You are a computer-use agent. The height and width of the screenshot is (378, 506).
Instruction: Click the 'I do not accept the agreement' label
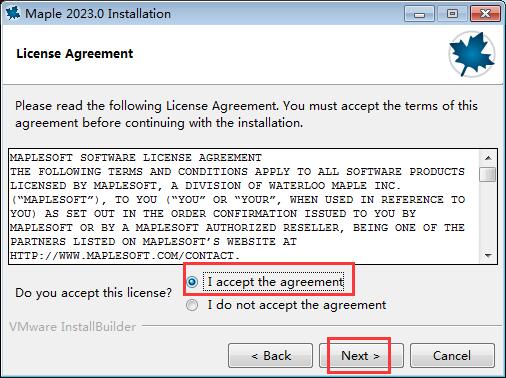click(297, 305)
